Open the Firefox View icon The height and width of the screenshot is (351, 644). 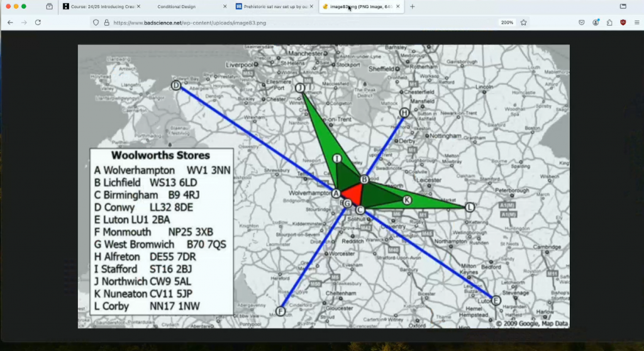coord(50,6)
